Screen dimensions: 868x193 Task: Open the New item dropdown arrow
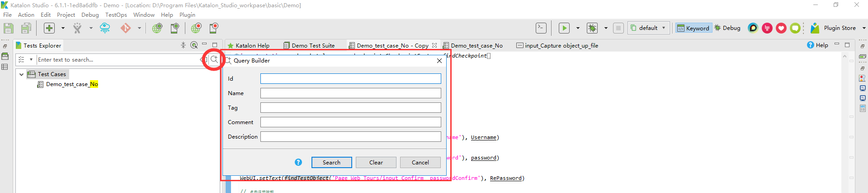(63, 28)
